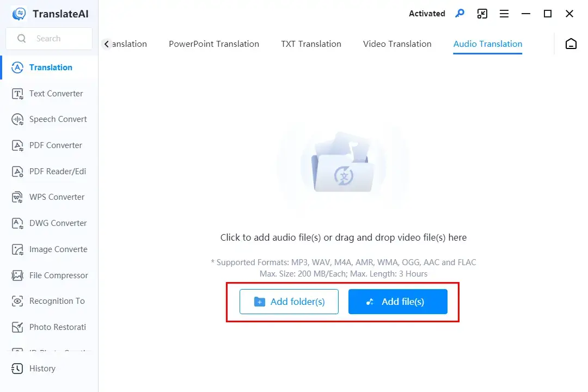This screenshot has width=588, height=392.
Task: Click the shrink window icon in title bar
Action: click(482, 14)
